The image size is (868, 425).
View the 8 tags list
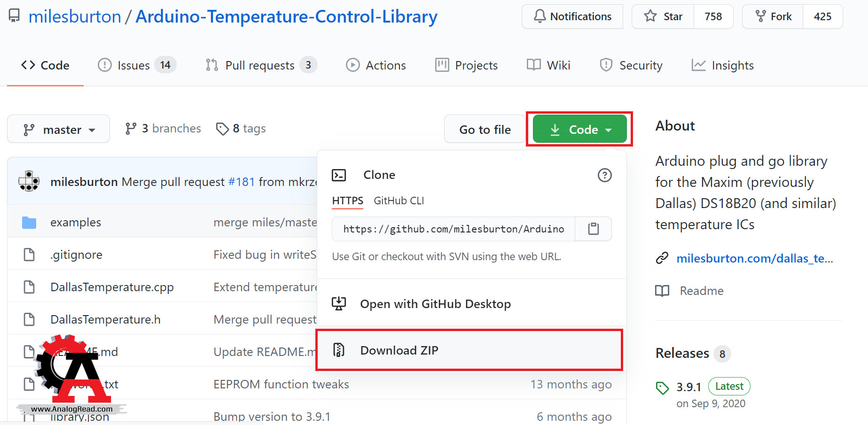coord(241,129)
